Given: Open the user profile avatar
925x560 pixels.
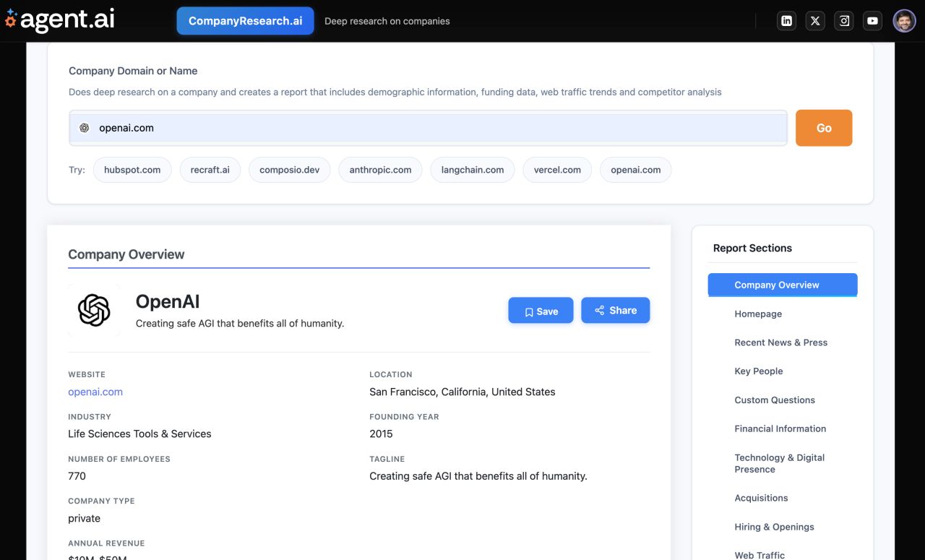Looking at the screenshot, I should [904, 21].
